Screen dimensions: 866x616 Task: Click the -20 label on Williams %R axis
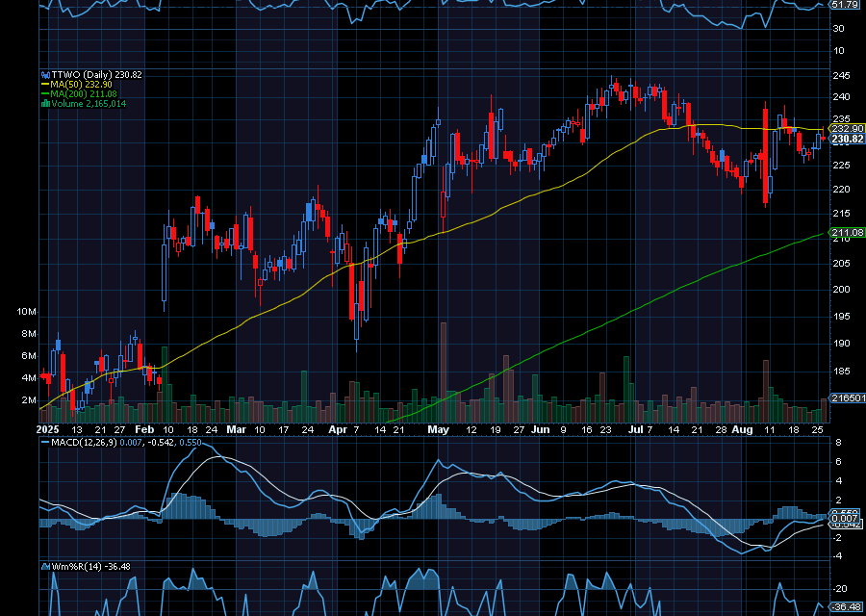840,589
